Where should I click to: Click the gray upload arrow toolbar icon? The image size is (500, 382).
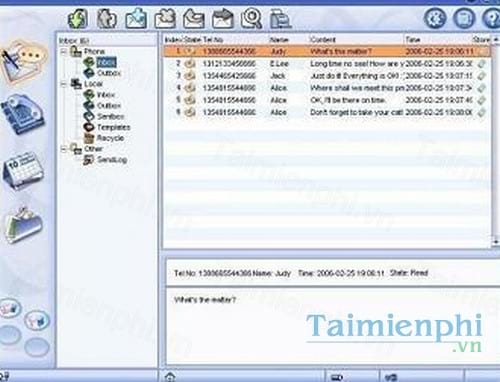107,18
